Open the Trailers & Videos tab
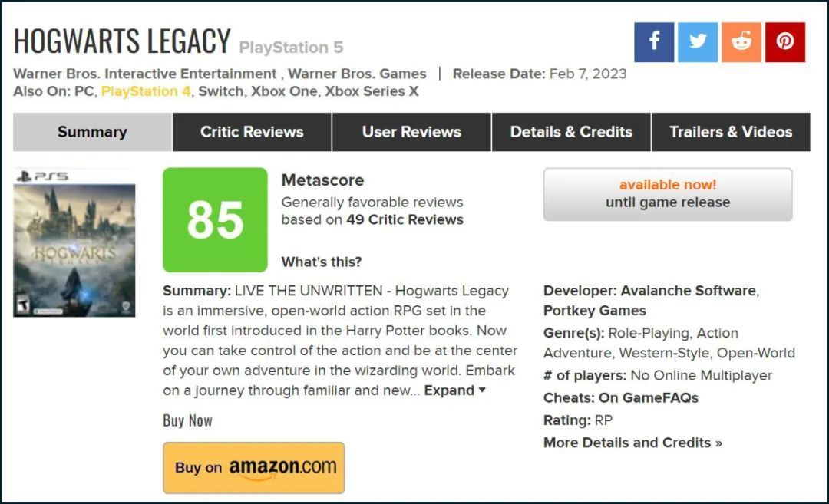This screenshot has width=829, height=504. (731, 132)
